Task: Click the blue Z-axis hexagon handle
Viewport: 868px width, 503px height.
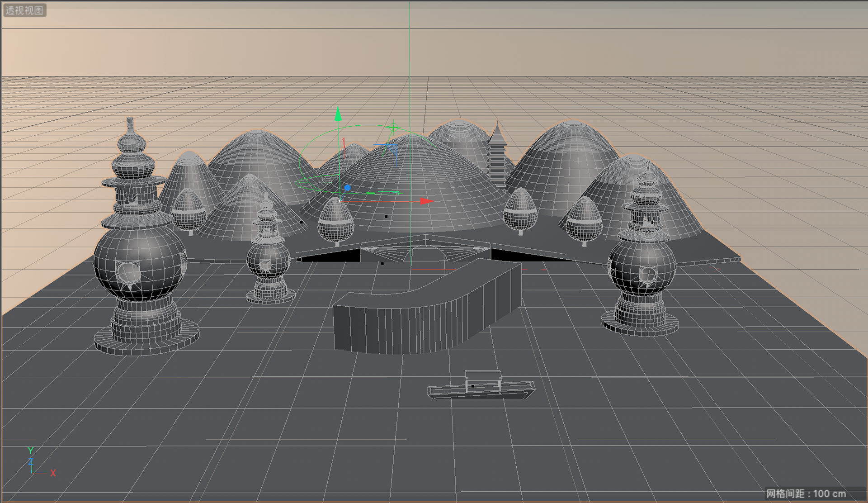Action: tap(347, 187)
